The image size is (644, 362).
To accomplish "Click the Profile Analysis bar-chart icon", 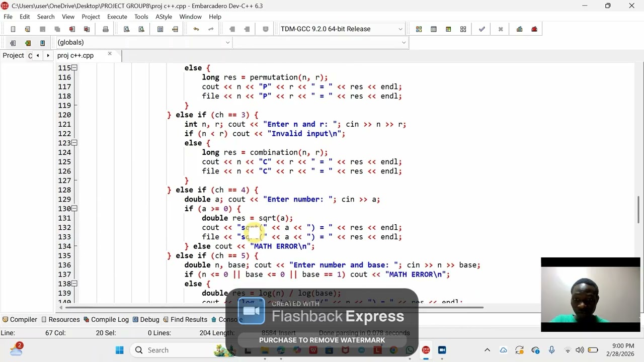I will point(519,29).
